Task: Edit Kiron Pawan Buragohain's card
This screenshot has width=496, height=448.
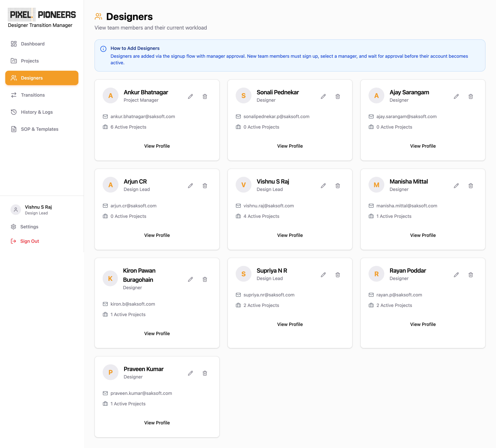Action: click(x=190, y=280)
